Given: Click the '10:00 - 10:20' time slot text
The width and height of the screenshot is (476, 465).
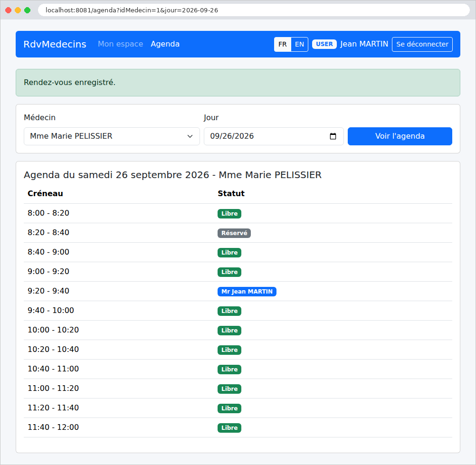Looking at the screenshot, I should pos(53,330).
